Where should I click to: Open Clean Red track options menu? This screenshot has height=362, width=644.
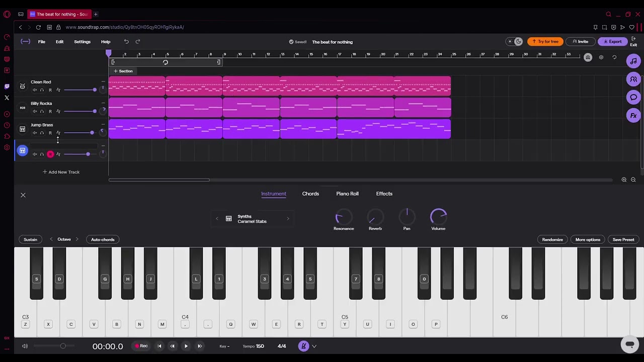click(x=103, y=81)
